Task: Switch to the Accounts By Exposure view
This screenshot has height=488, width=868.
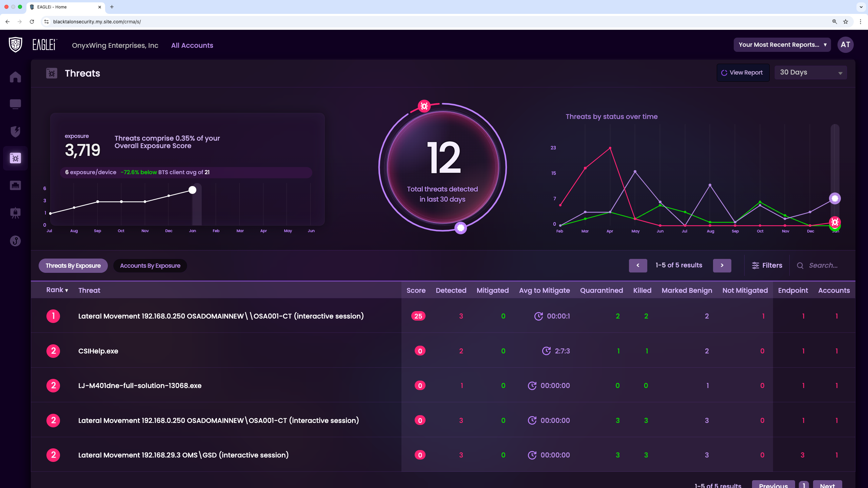Action: click(150, 266)
